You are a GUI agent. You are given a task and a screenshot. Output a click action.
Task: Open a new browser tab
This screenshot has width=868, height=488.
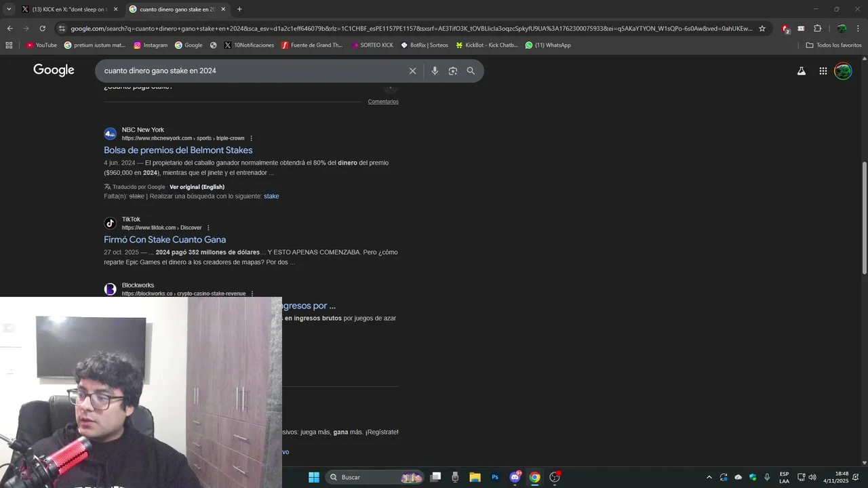[239, 9]
